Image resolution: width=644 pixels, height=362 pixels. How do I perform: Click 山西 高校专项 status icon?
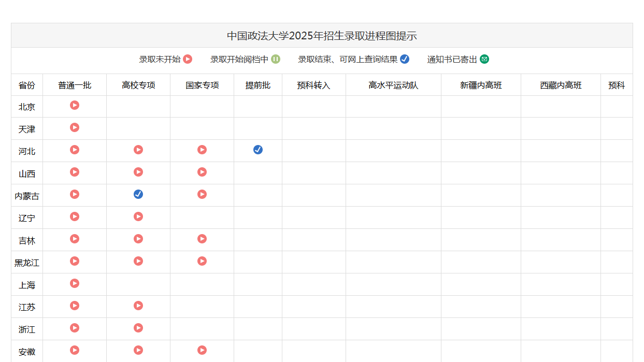pos(138,172)
